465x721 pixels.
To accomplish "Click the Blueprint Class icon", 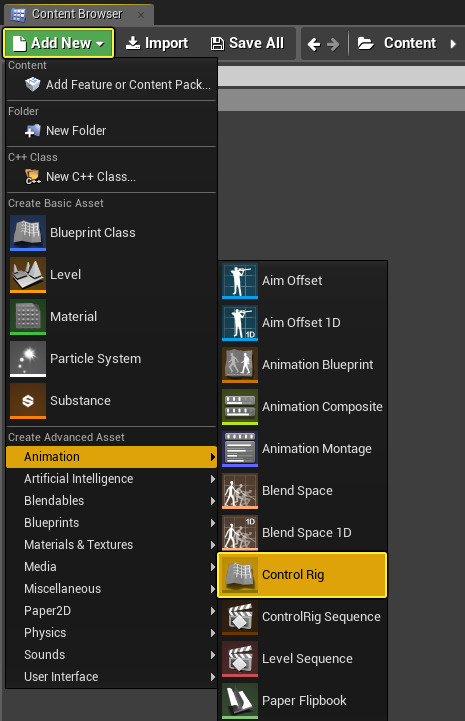I will [x=28, y=233].
